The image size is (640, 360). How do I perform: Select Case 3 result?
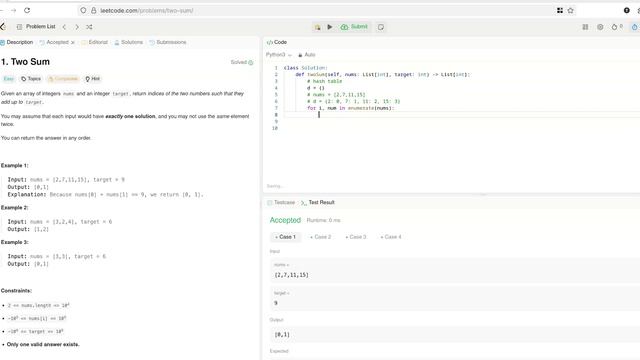point(356,237)
